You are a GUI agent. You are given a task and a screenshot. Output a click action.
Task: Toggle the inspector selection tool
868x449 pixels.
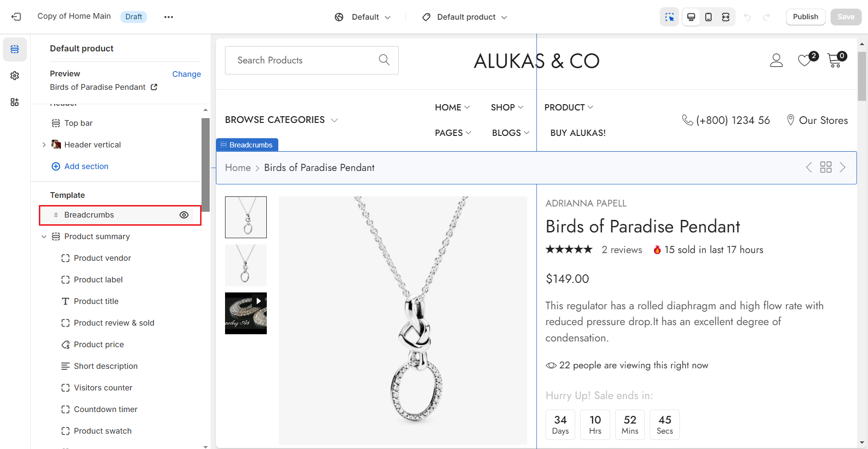coord(669,17)
